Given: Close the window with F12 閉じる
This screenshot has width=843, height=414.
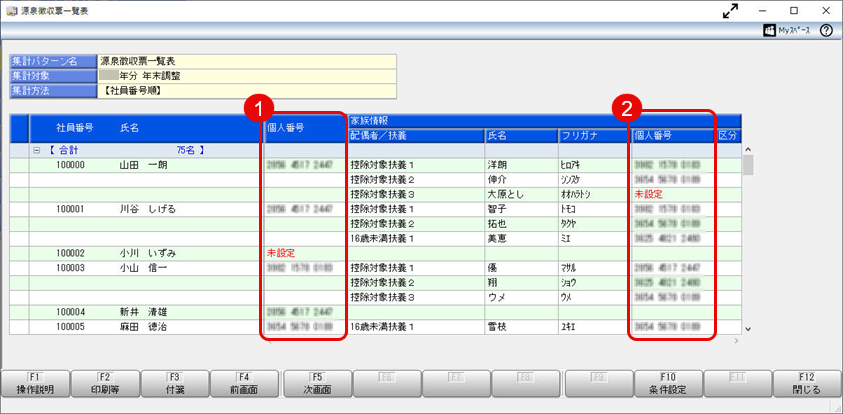Looking at the screenshot, I should click(808, 384).
